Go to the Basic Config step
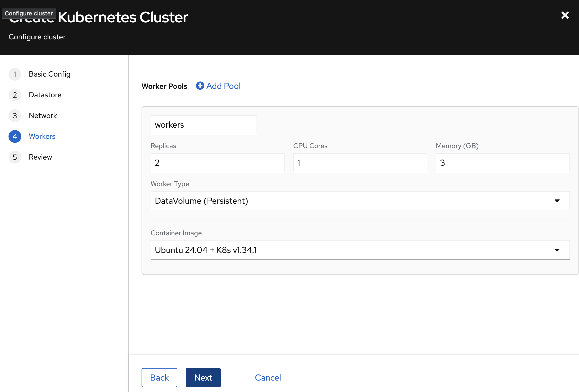This screenshot has width=579, height=392. (49, 74)
